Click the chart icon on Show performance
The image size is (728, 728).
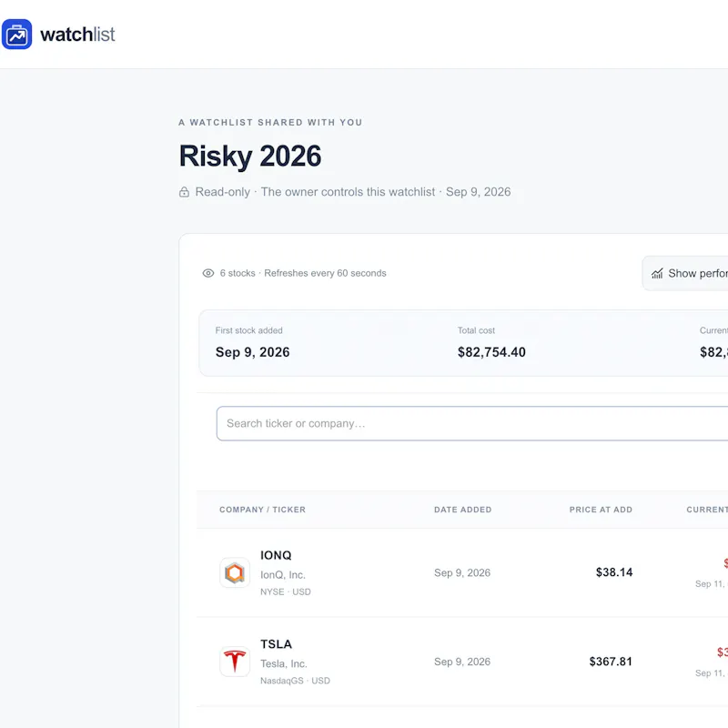tap(657, 274)
